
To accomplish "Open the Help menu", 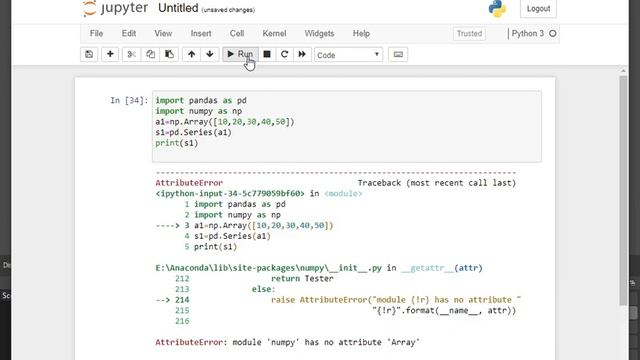I will coord(361,33).
